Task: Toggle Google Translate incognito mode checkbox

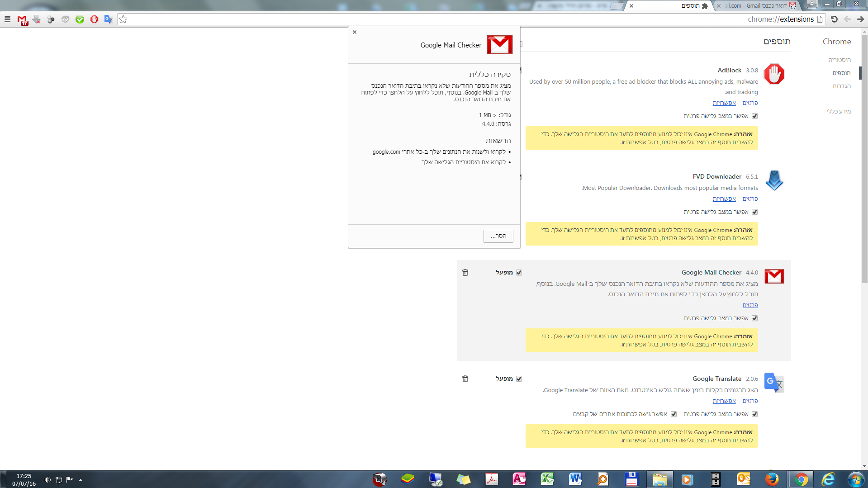Action: [754, 414]
